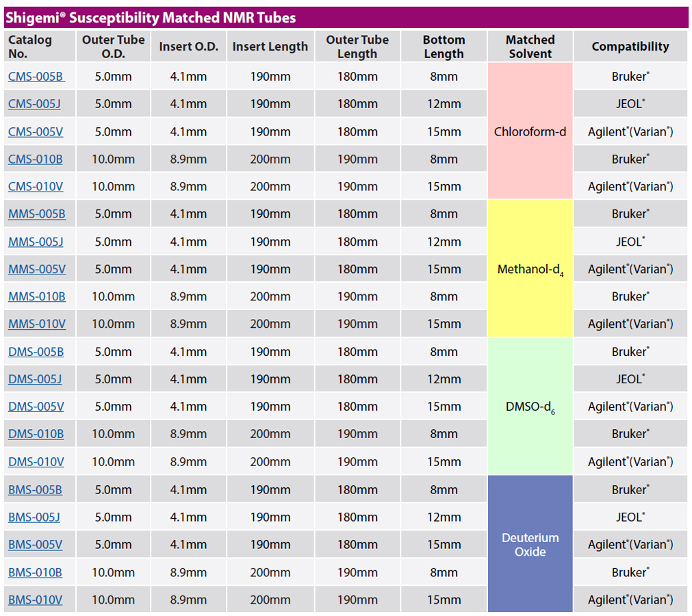Open product page for CMS-005V

[x=36, y=131]
